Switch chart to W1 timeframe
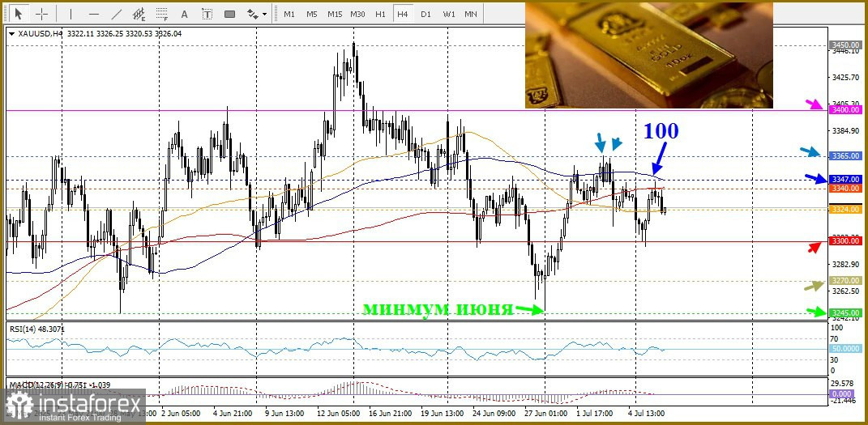 [448, 14]
